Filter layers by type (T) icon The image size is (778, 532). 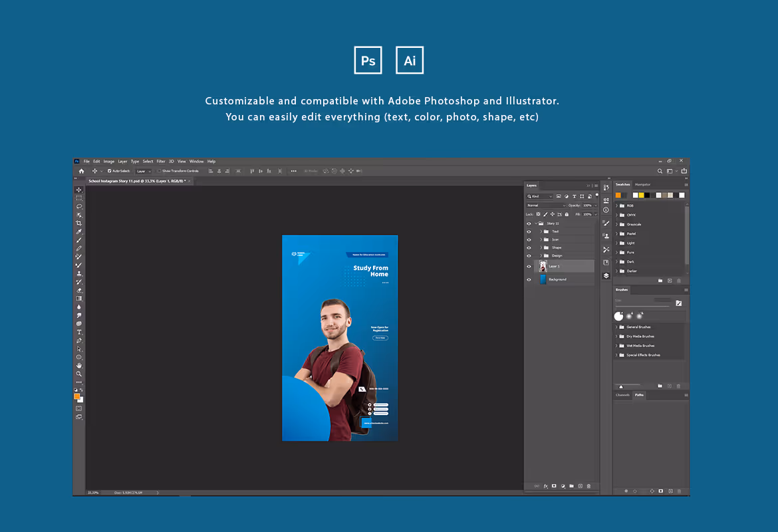574,197
